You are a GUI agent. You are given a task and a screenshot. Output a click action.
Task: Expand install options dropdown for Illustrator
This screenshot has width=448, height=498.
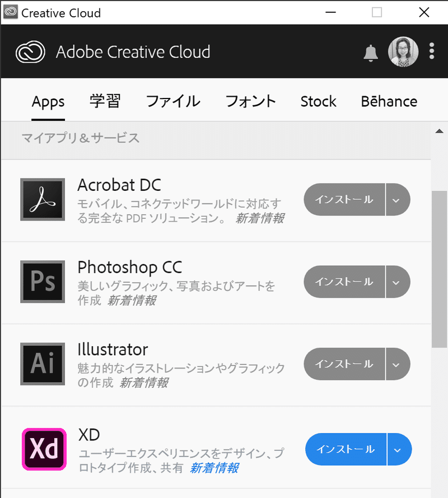click(398, 364)
